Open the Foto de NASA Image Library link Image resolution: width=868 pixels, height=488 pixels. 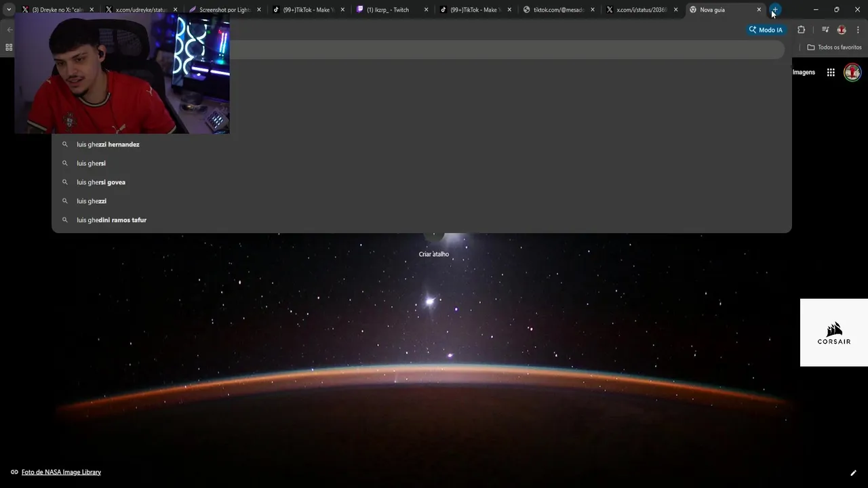pyautogui.click(x=61, y=472)
